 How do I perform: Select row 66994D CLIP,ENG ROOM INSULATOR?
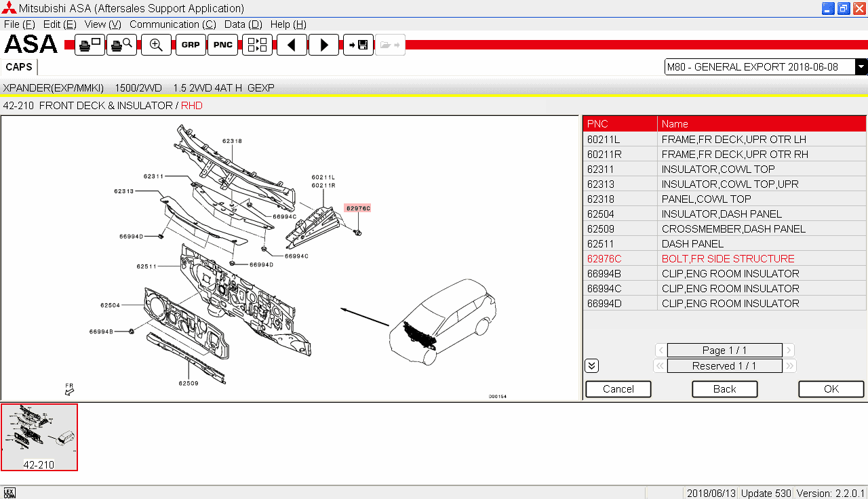coord(724,303)
